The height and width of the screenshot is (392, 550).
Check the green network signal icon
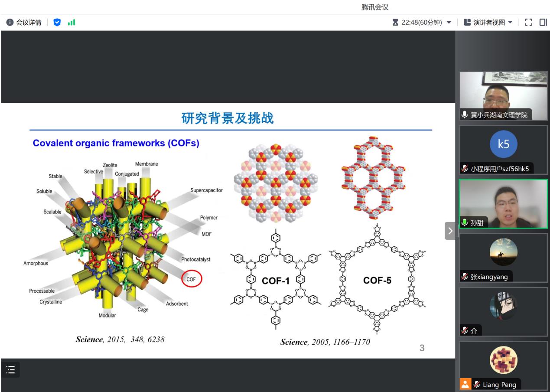click(x=71, y=23)
